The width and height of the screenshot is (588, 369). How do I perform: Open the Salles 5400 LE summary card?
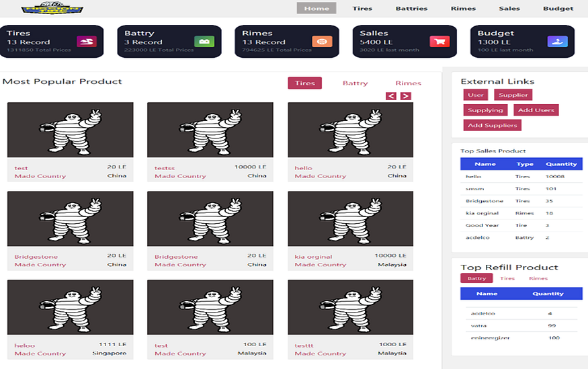405,41
